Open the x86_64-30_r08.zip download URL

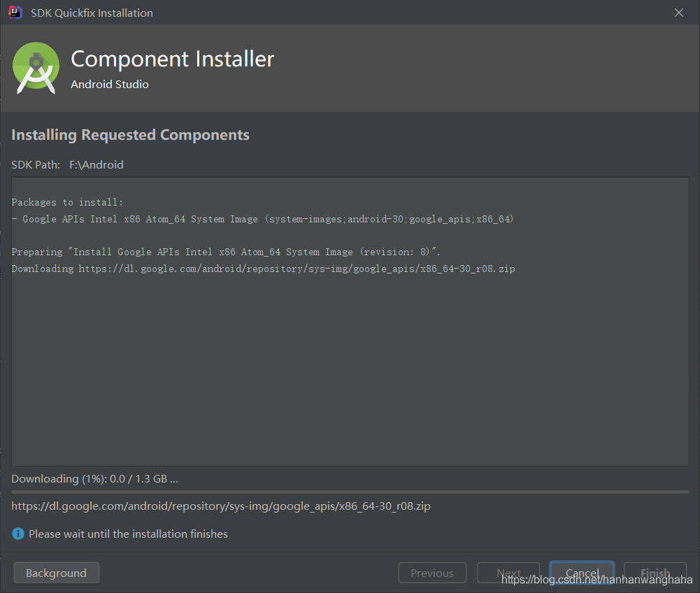pos(220,506)
